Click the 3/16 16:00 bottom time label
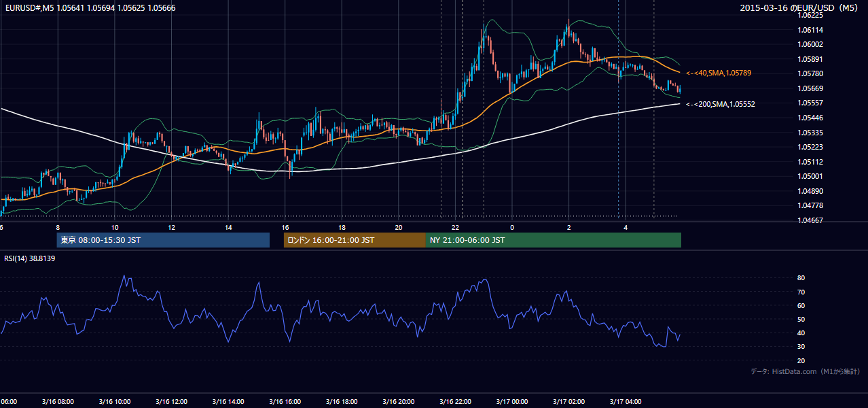The image size is (868, 408). pos(285,402)
